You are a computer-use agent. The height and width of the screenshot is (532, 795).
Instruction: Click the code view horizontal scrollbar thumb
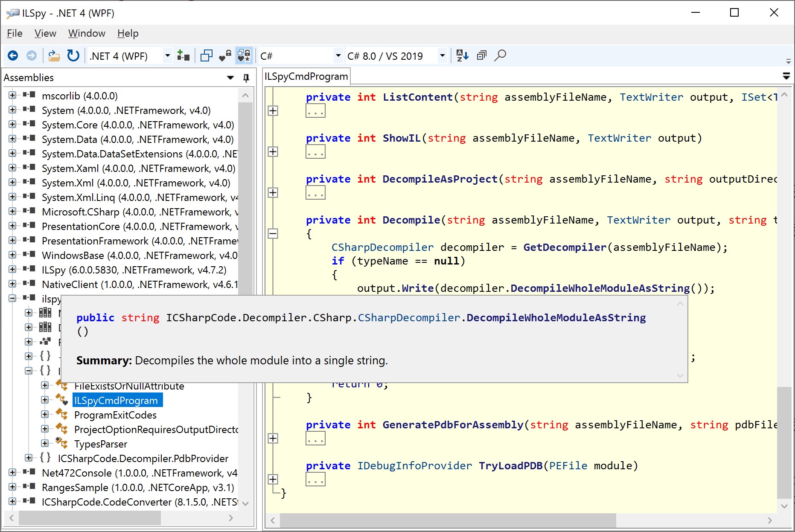[x=447, y=520]
